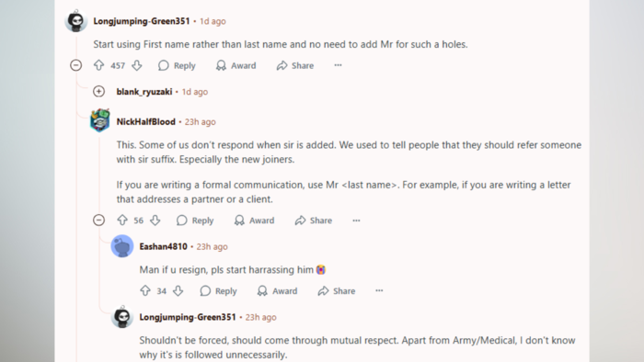Reply to Eashan4810's comment
644x362 pixels.
click(219, 290)
